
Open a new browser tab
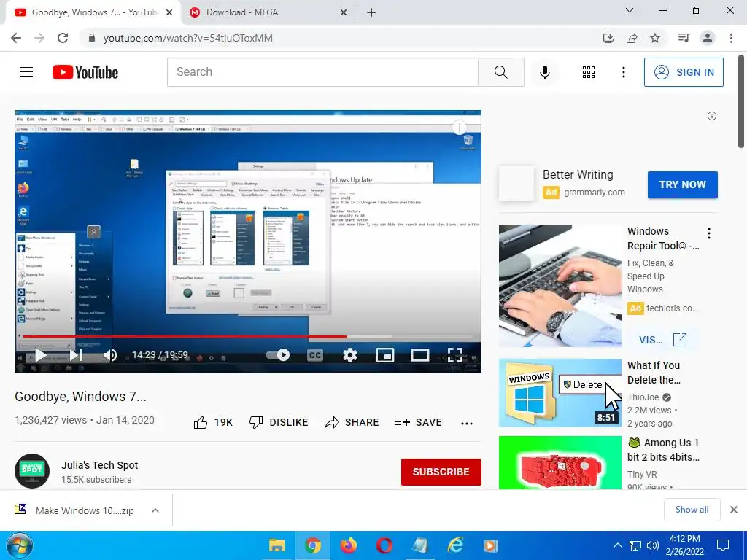click(x=371, y=12)
